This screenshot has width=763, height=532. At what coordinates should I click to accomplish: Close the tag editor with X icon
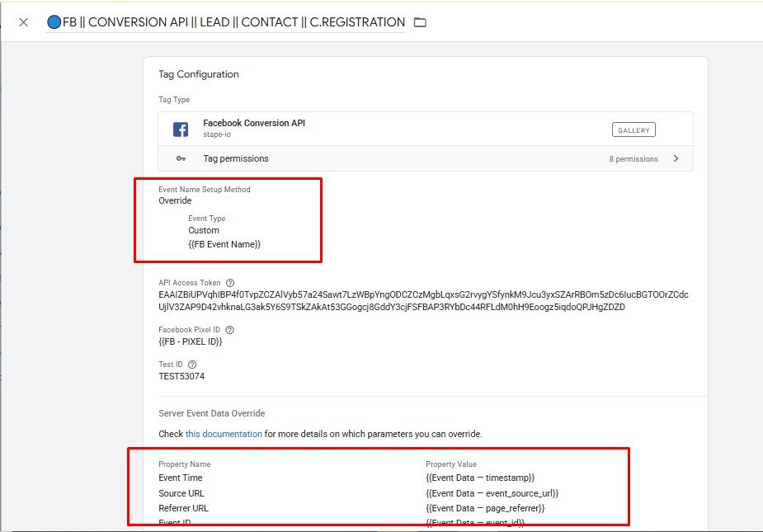coord(23,22)
